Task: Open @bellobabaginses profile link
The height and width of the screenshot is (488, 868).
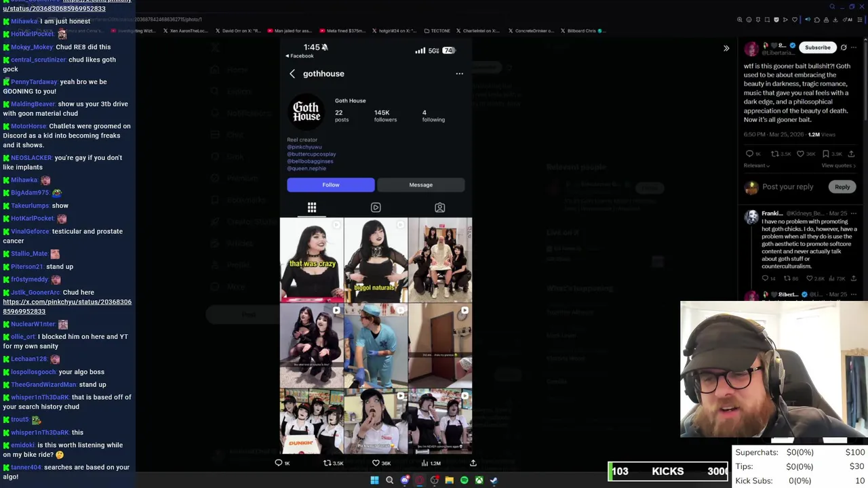Action: point(310,161)
